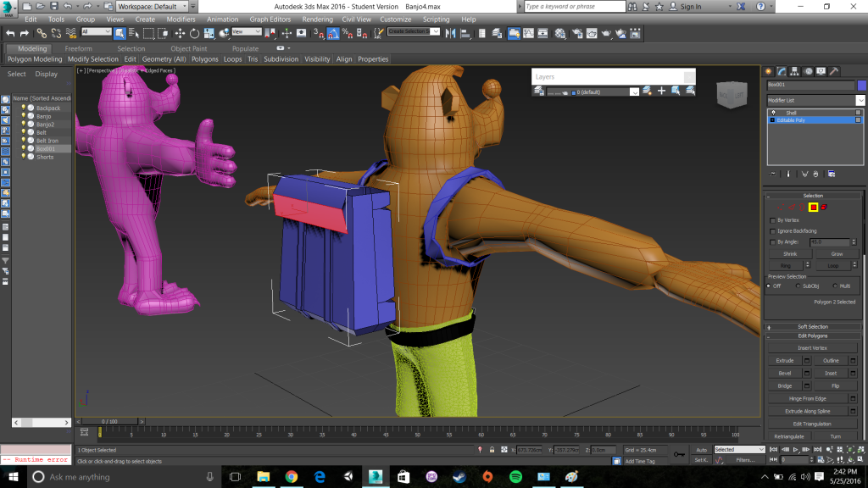Open the Hierarchy command panel tab
The height and width of the screenshot is (488, 868).
coord(795,71)
